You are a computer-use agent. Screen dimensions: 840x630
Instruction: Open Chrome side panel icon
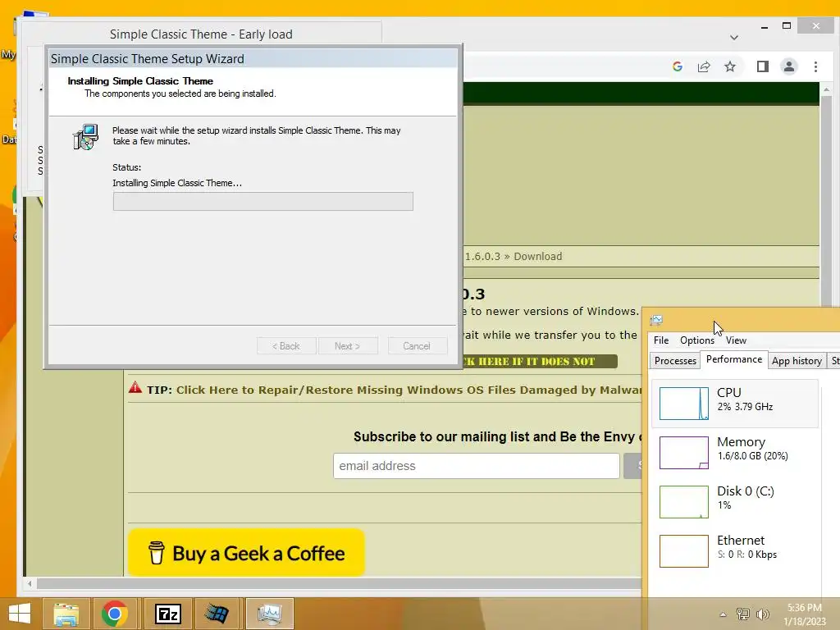(x=762, y=66)
